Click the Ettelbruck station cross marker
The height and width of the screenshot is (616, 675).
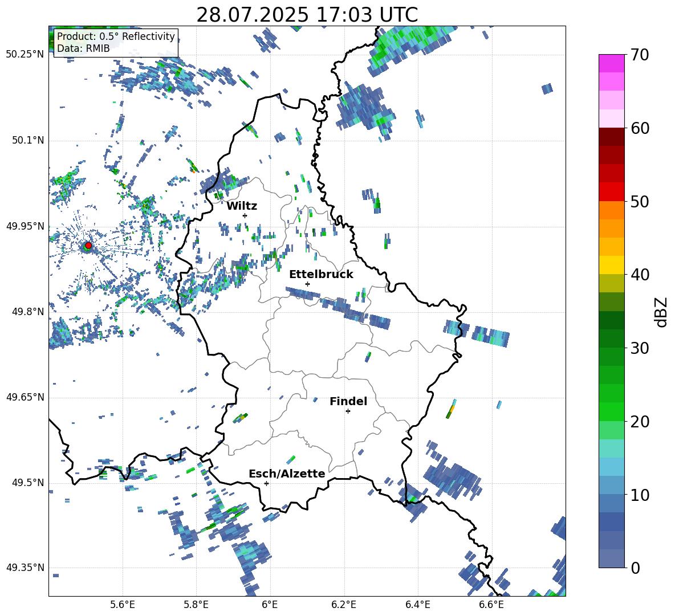[307, 284]
